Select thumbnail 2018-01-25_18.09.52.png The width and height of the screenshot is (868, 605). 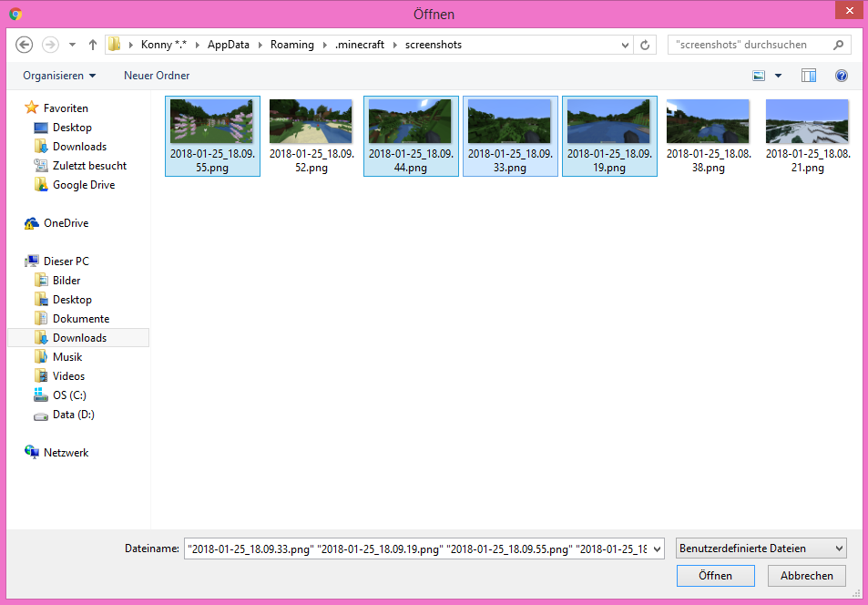[311, 137]
